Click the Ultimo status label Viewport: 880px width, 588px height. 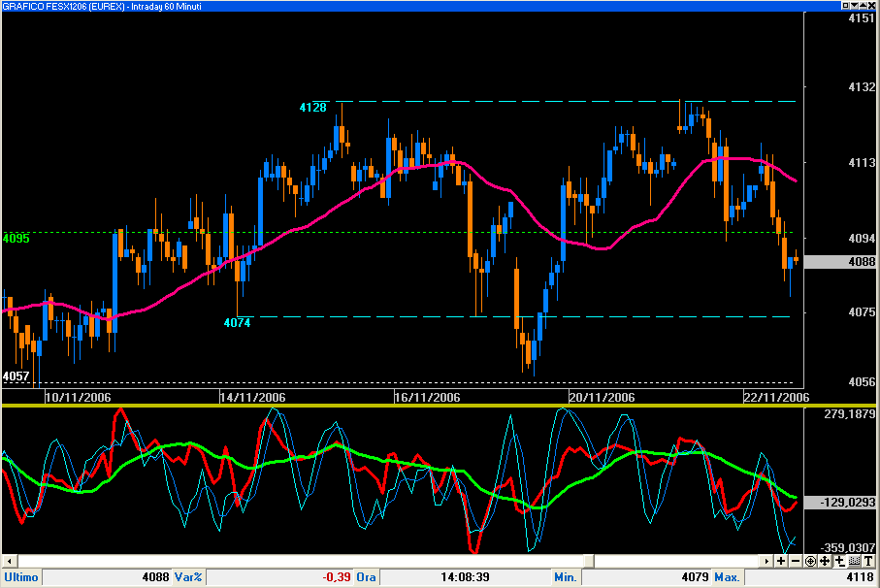pyautogui.click(x=21, y=577)
